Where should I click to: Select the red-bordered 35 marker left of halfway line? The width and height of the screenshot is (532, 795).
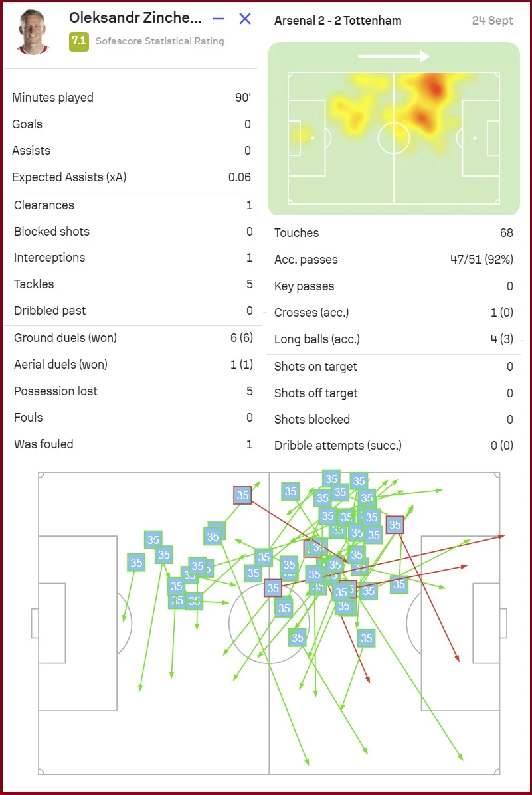tap(242, 495)
